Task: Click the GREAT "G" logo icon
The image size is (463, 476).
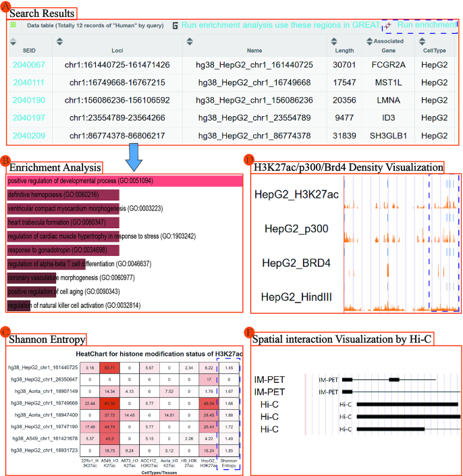Action: pyautogui.click(x=175, y=25)
